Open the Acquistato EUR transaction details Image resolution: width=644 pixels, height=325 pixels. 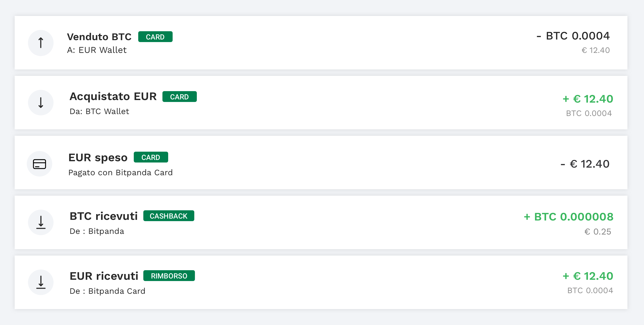tap(322, 103)
